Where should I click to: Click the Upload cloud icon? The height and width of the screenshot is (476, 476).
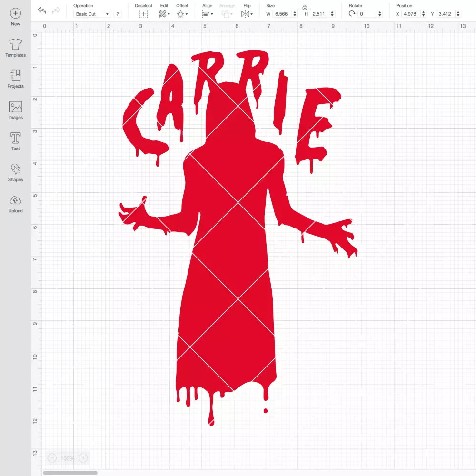(16, 200)
